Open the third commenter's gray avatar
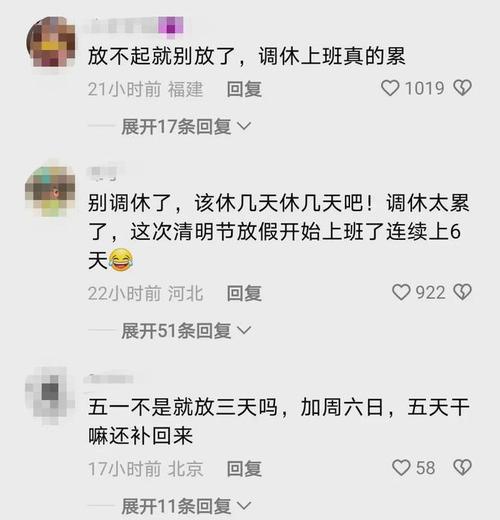This screenshot has height=520, width=500. coord(50,395)
